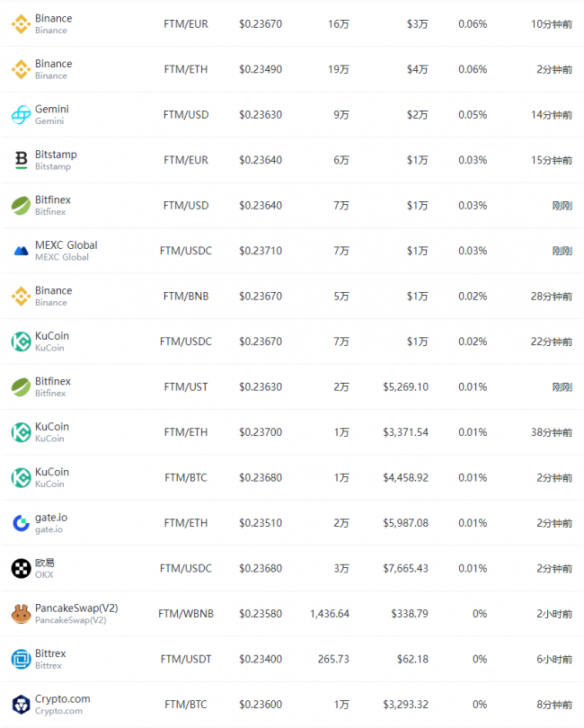Image resolution: width=584 pixels, height=728 pixels.
Task: Click the 22分钟前 update time
Action: coord(552,342)
